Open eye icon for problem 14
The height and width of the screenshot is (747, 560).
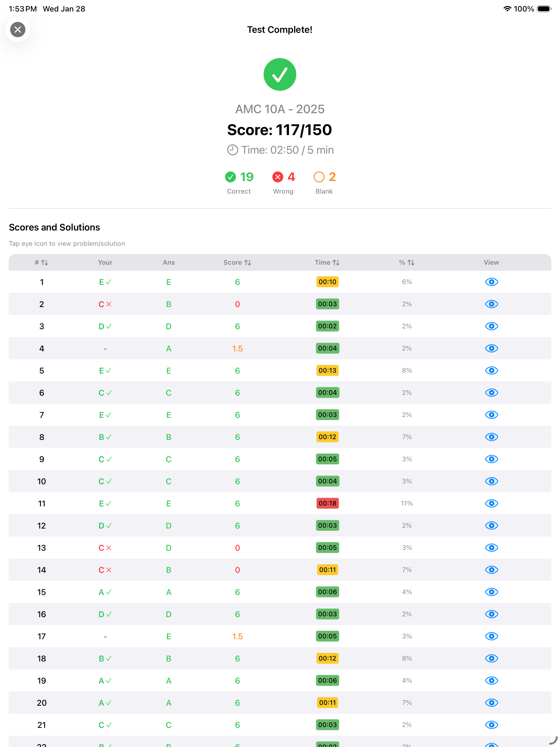point(491,570)
